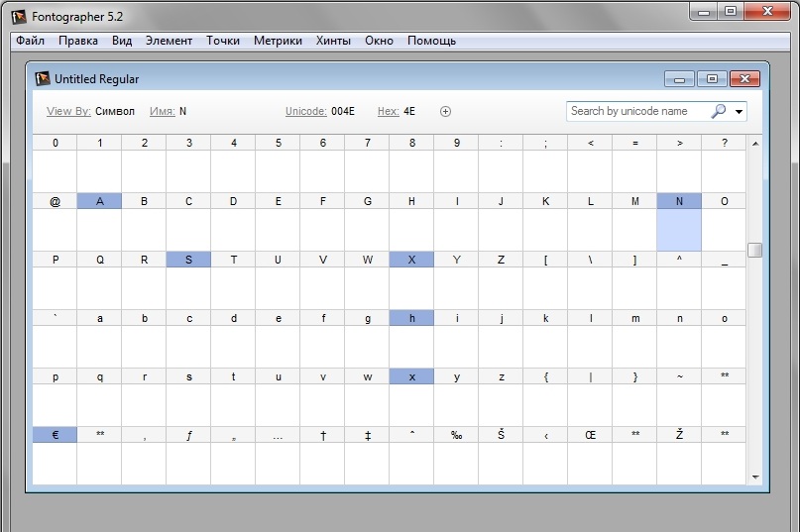Select the uppercase Z glyph cell
This screenshot has width=800, height=532.
pos(501,280)
